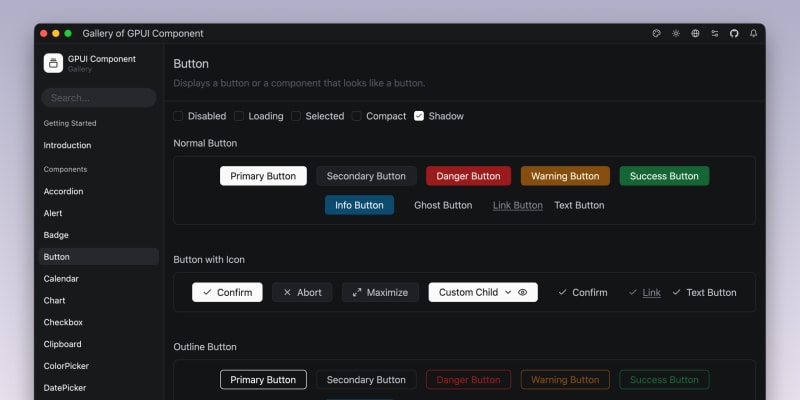Image resolution: width=800 pixels, height=400 pixels.
Task: Click the blue Info Button
Action: (359, 205)
